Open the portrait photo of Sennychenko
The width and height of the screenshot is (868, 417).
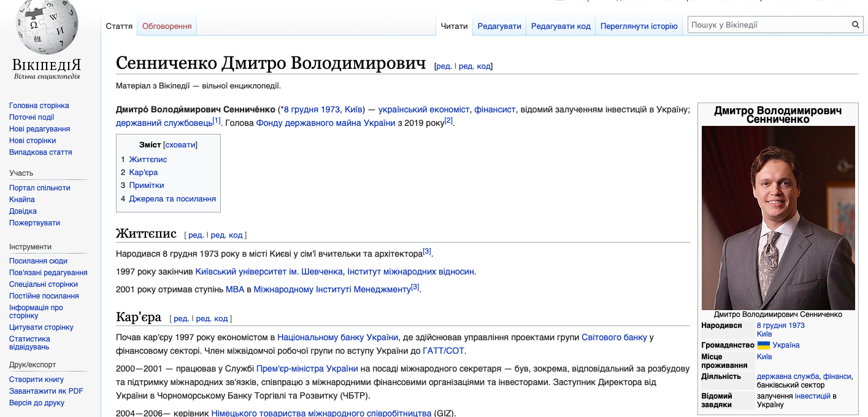[778, 217]
